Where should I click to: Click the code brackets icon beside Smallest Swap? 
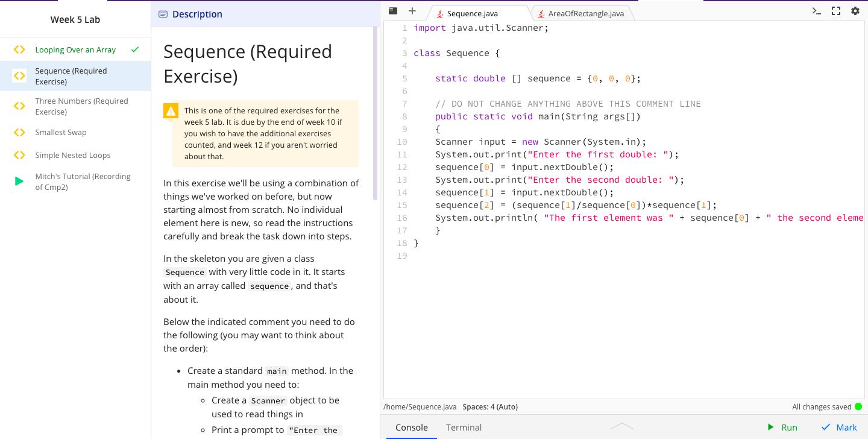tap(18, 132)
